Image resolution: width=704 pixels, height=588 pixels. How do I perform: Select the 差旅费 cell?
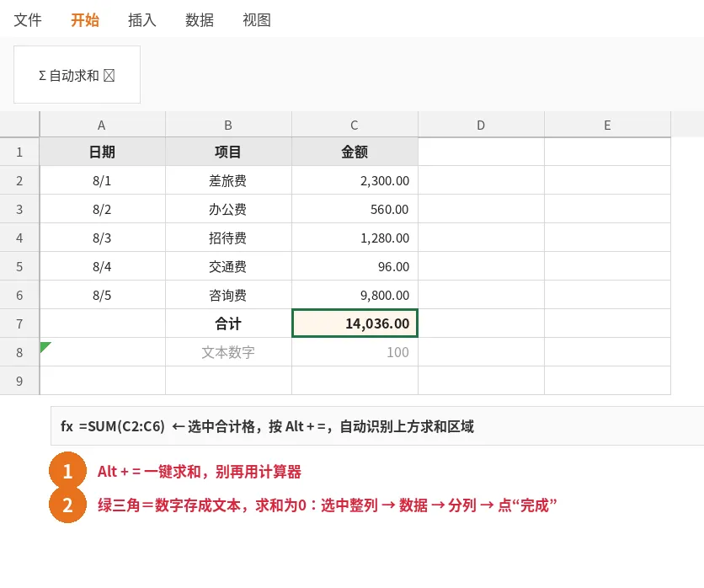pyautogui.click(x=228, y=180)
